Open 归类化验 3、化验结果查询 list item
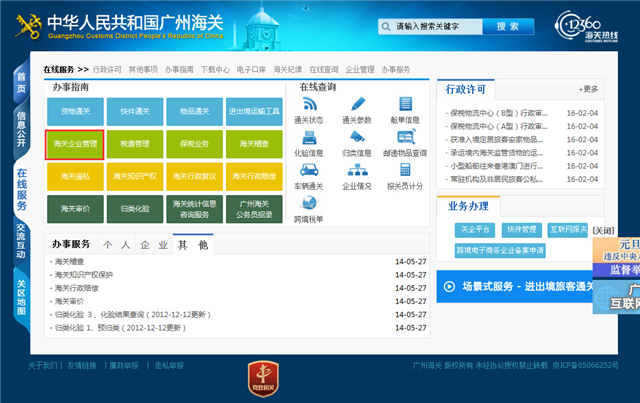The width and height of the screenshot is (640, 403). (x=133, y=315)
